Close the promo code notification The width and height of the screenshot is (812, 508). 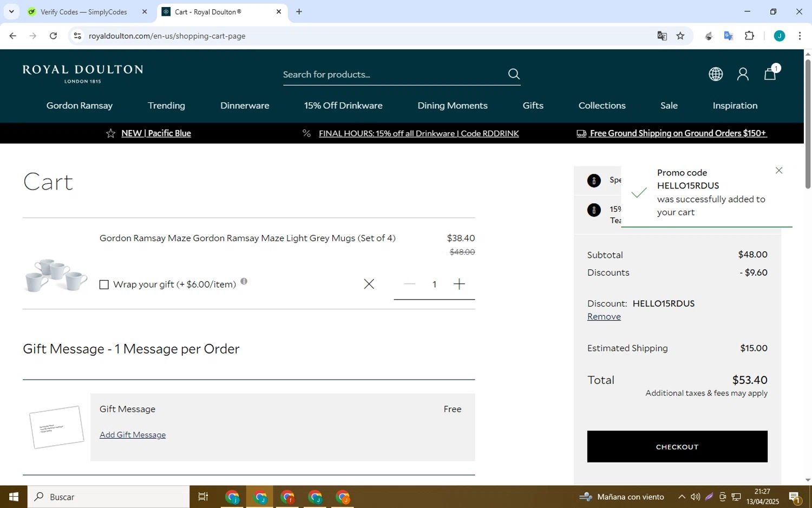pos(779,171)
